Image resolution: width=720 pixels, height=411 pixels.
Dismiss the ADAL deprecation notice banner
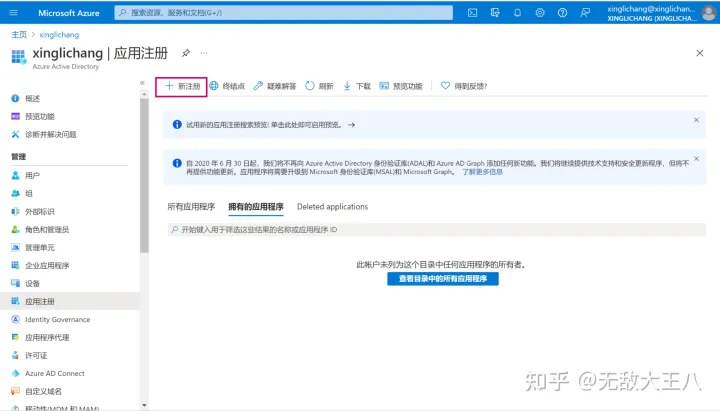(x=696, y=157)
